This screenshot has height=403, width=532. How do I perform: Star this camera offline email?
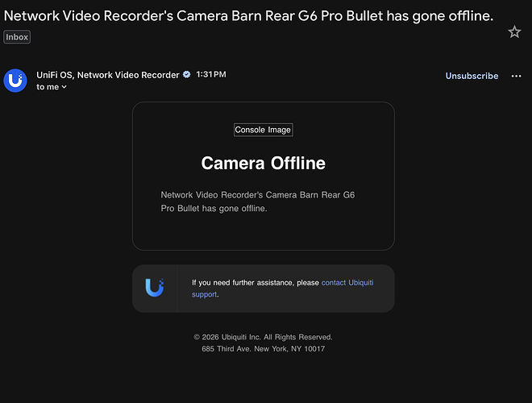coord(514,32)
